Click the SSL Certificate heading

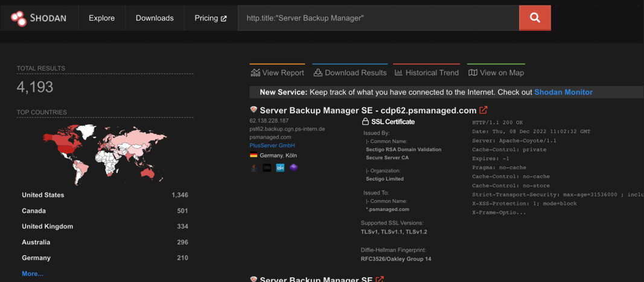point(393,122)
